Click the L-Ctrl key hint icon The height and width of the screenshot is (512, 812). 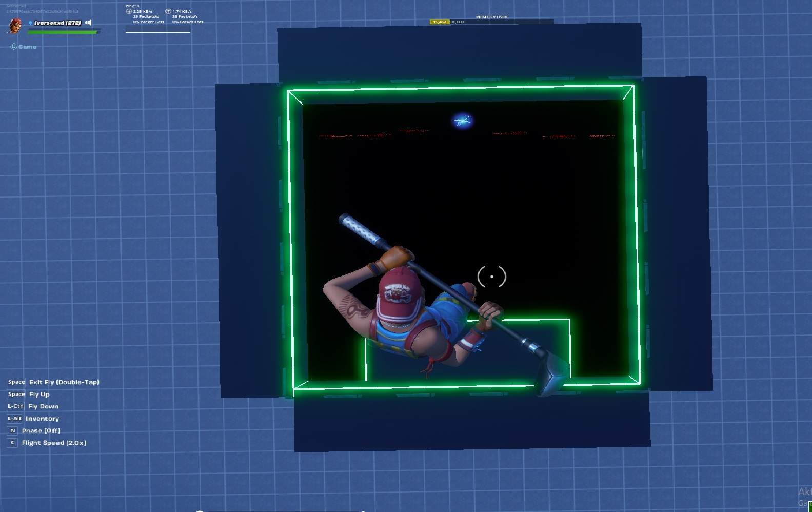click(x=15, y=406)
